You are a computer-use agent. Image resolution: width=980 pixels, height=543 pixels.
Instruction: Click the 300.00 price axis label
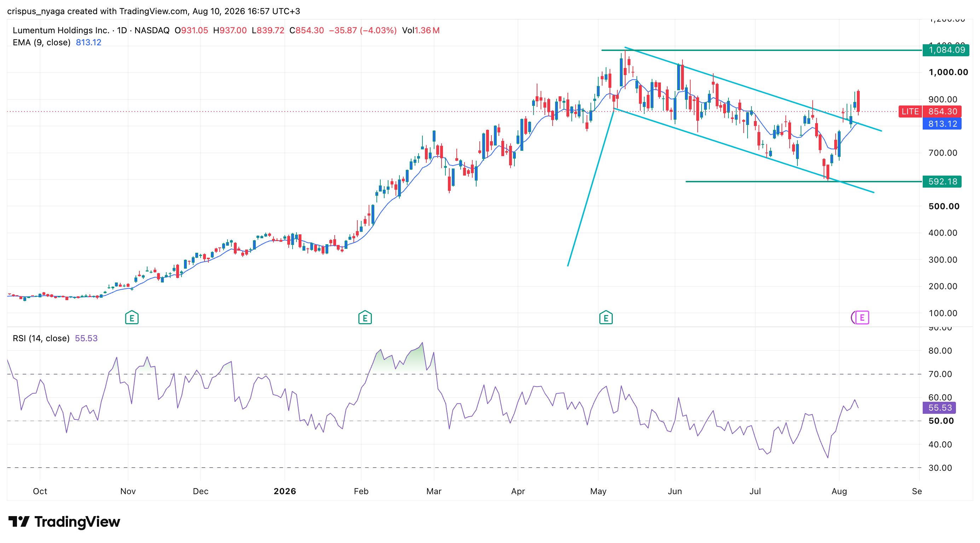click(943, 260)
